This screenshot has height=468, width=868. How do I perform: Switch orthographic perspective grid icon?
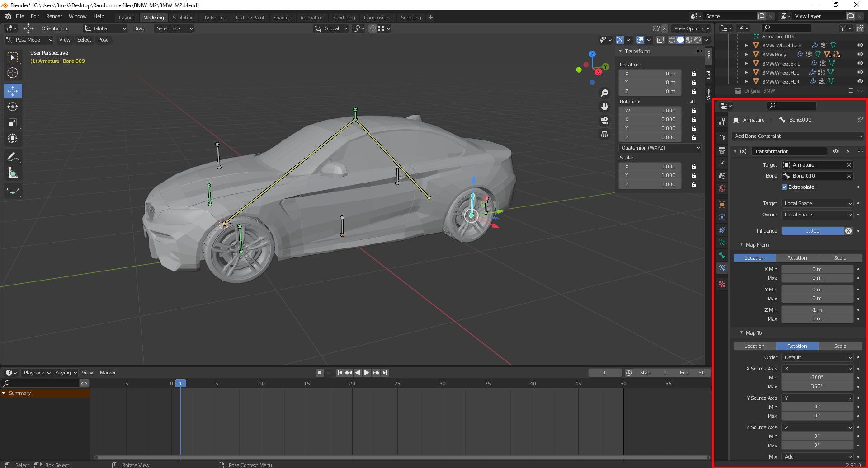pos(604,135)
